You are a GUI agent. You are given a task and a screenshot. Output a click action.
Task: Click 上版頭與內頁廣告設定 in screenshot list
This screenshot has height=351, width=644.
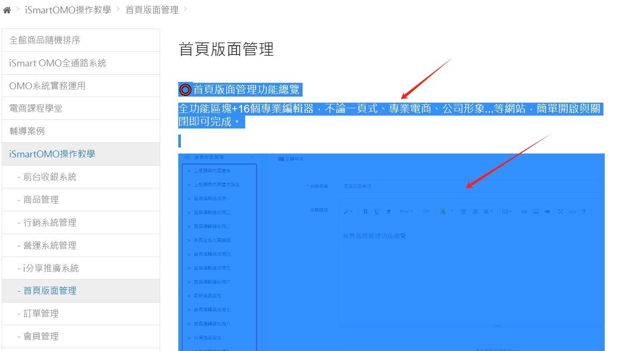217,185
